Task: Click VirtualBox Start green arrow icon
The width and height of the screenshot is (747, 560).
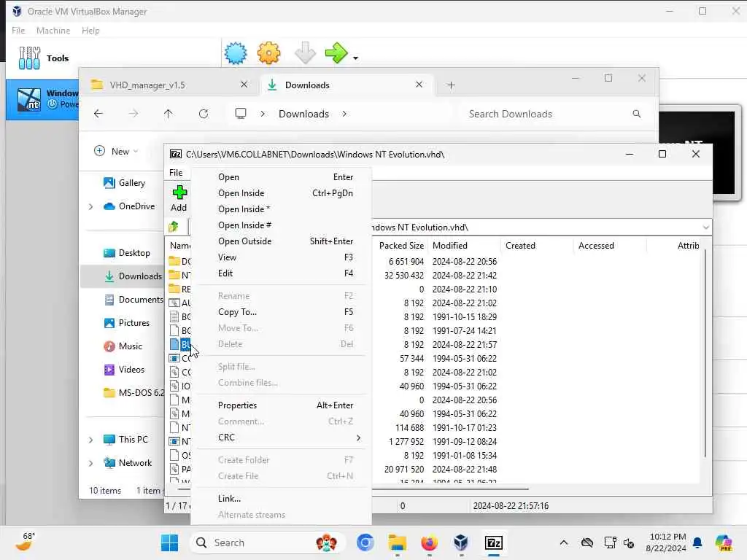Action: coord(336,52)
